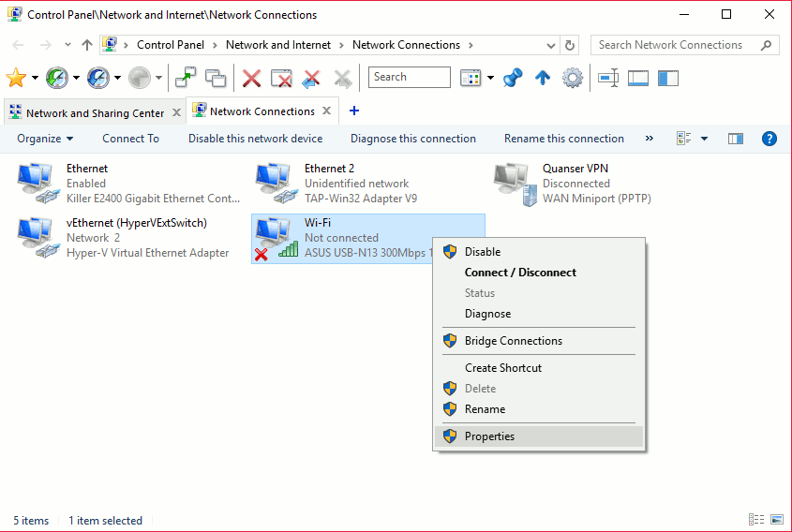792x532 pixels.
Task: Choose Properties from the context menu
Action: click(x=489, y=436)
